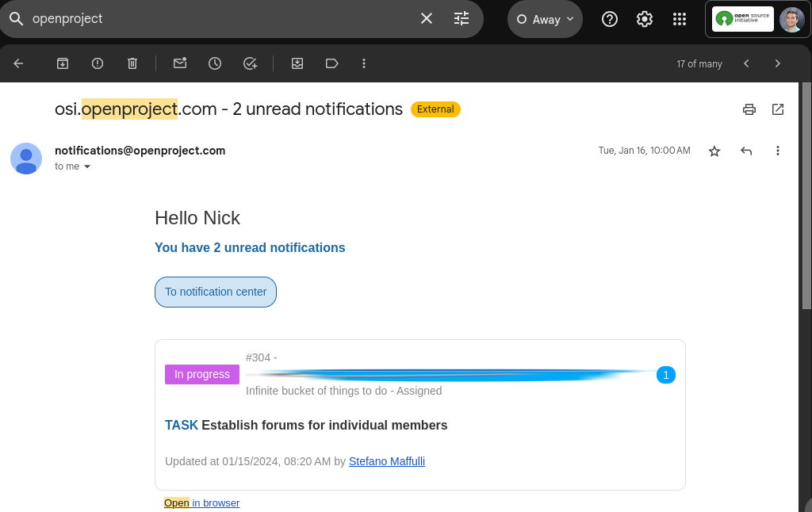The image size is (812, 512).
Task: Expand the Away status dropdown
Action: tap(545, 19)
